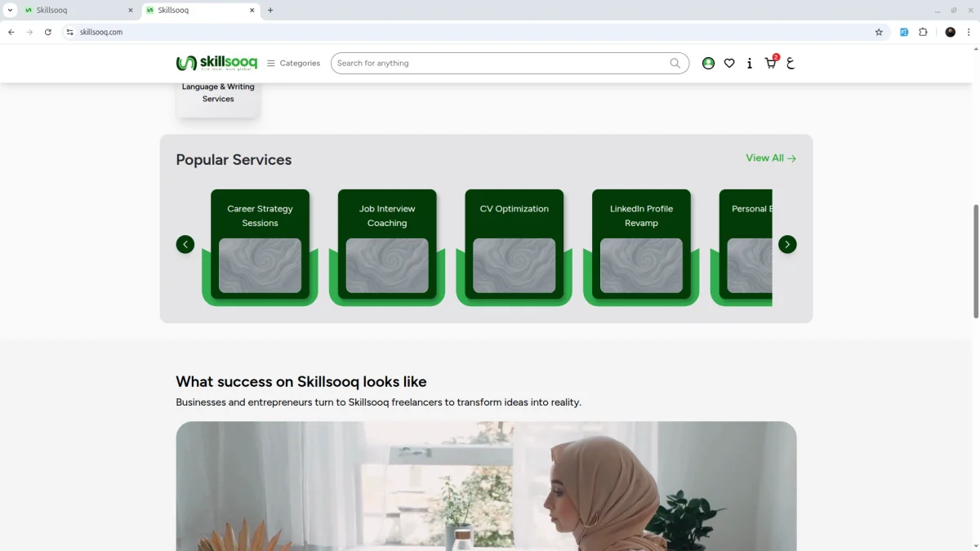Show next Popular Services with right arrow
The height and width of the screenshot is (551, 980).
[787, 244]
